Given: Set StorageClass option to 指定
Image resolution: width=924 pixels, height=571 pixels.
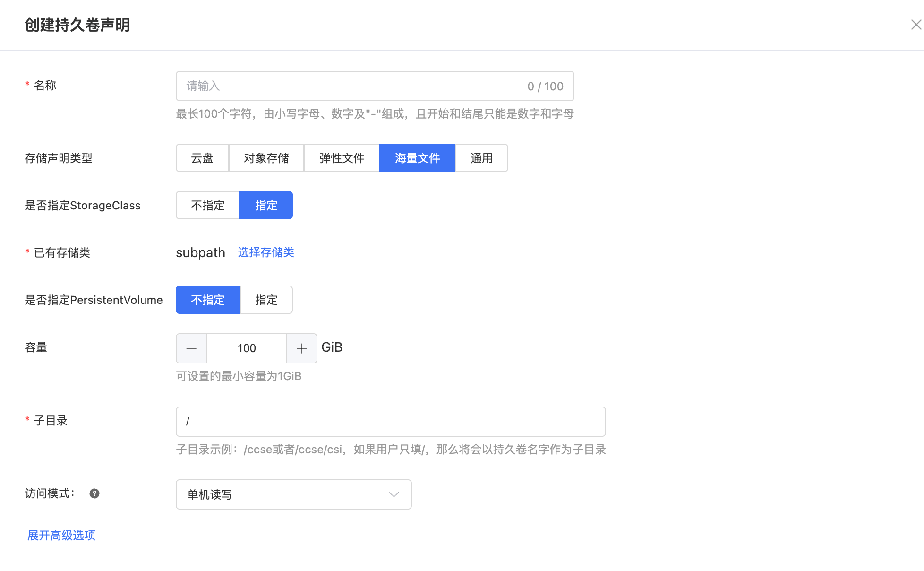Looking at the screenshot, I should coord(266,205).
